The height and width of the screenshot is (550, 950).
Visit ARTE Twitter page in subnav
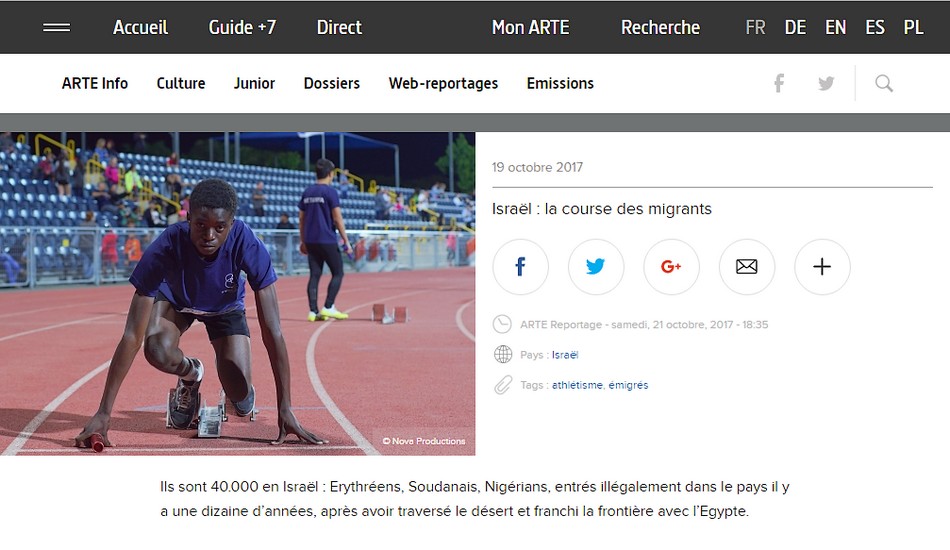826,84
